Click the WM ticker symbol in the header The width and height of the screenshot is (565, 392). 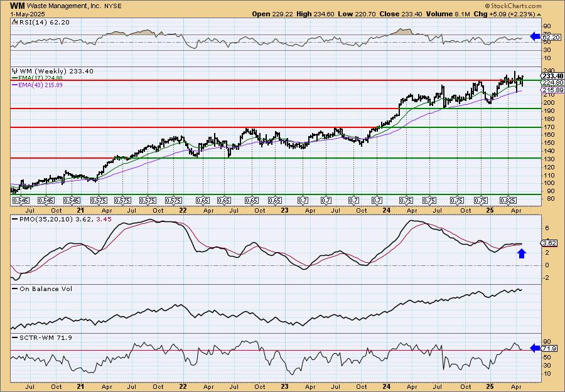pyautogui.click(x=18, y=6)
